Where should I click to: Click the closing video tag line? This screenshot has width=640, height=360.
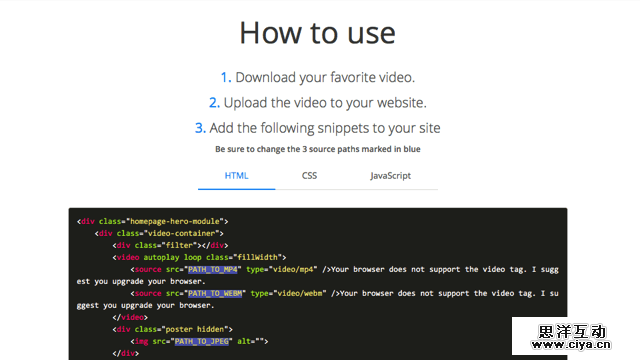[130, 317]
